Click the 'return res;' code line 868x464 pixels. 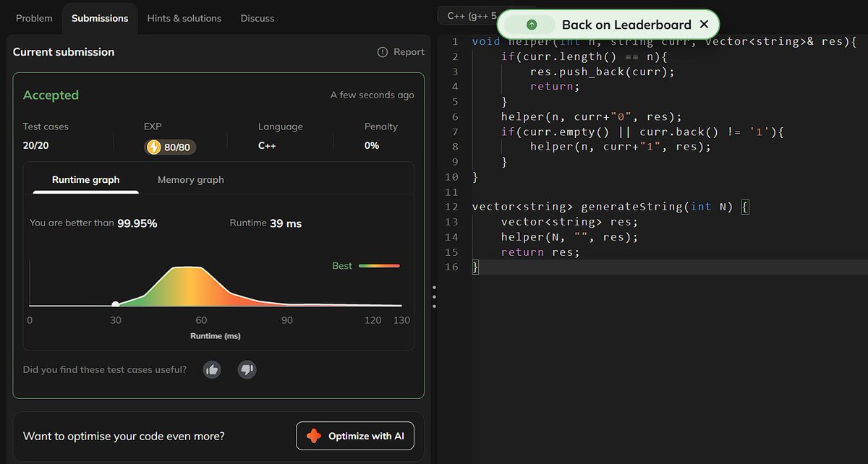540,252
